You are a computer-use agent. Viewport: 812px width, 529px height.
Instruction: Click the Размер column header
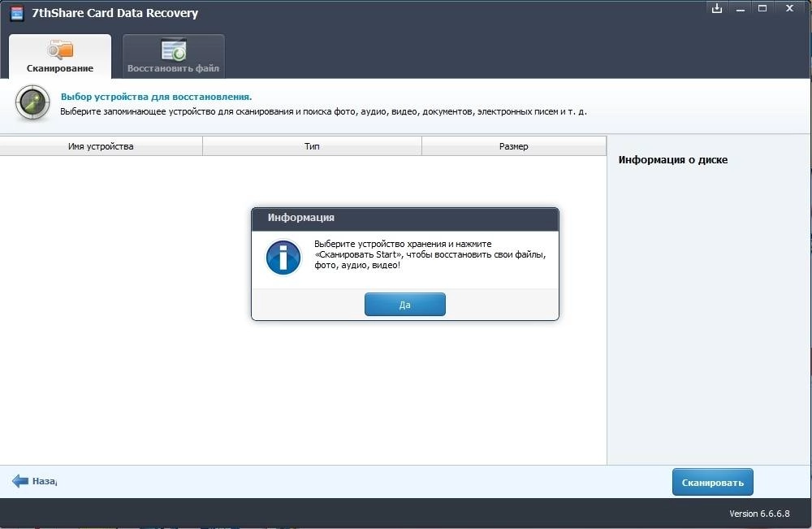(514, 146)
